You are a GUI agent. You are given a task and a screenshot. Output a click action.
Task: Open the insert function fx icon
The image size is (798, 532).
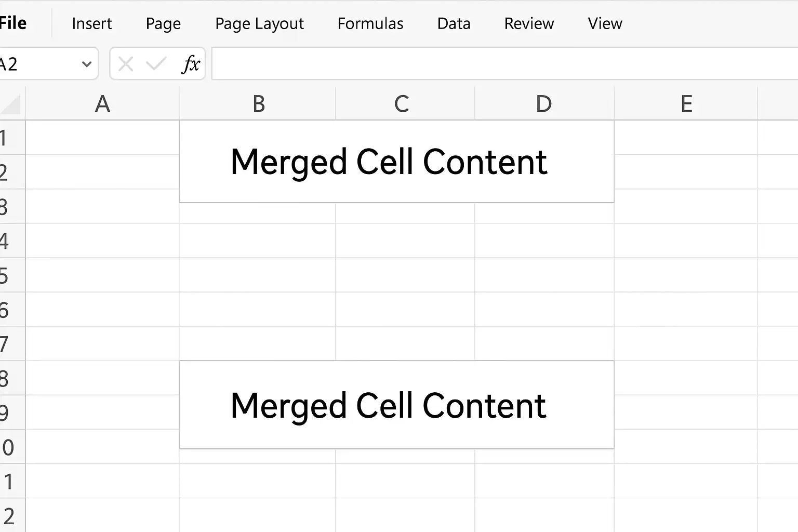pos(191,64)
